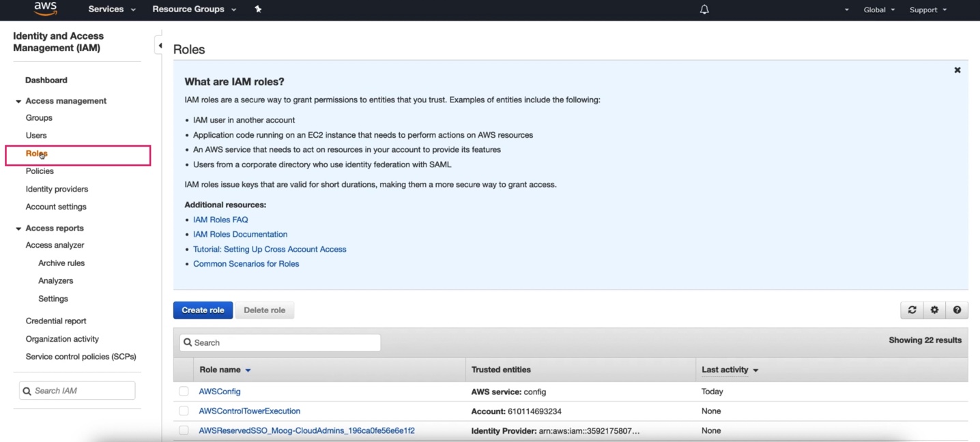The image size is (980, 442).
Task: Open Archive rules
Action: 61,263
